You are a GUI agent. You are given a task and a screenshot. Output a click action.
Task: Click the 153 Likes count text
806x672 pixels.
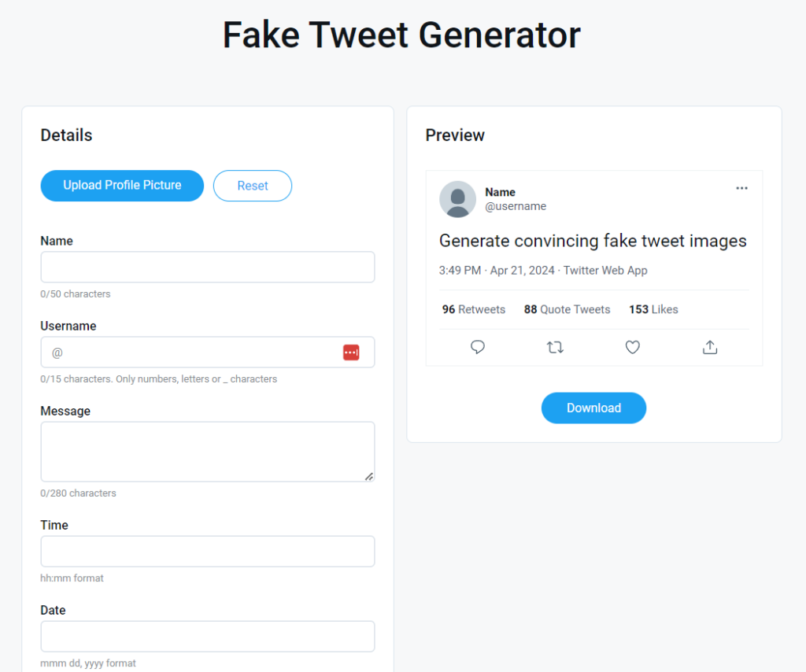pyautogui.click(x=653, y=309)
